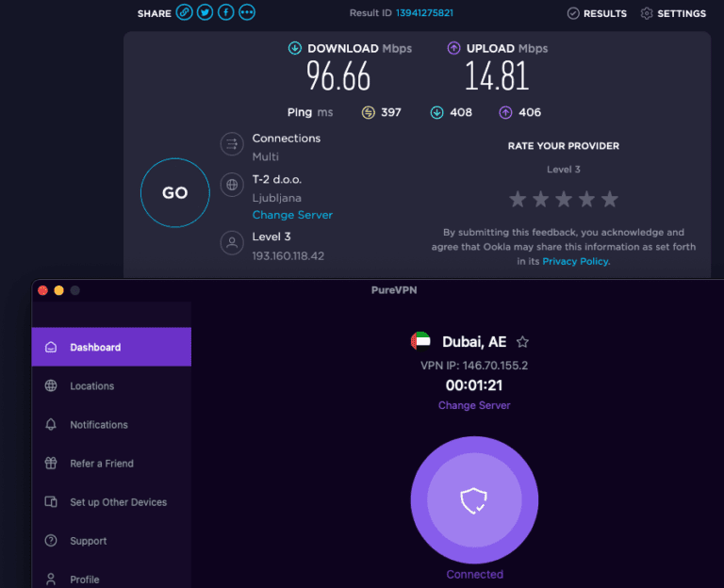Click the Dashboard home icon
724x588 pixels.
click(x=51, y=347)
